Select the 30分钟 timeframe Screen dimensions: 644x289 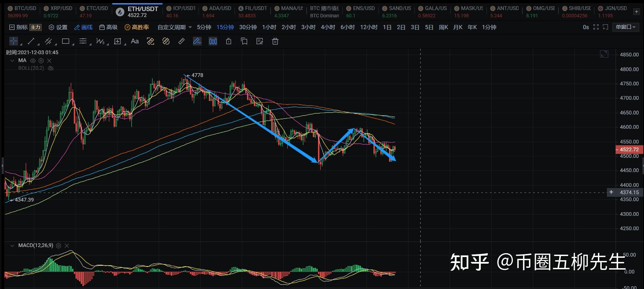tap(248, 27)
